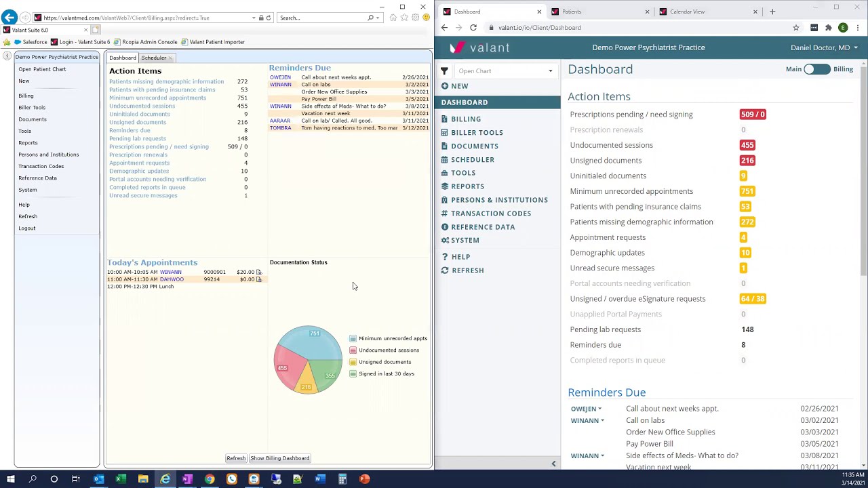The height and width of the screenshot is (488, 868).
Task: Expand the first WINANN reminder dropdown (Call on labs)
Action: 587,421
